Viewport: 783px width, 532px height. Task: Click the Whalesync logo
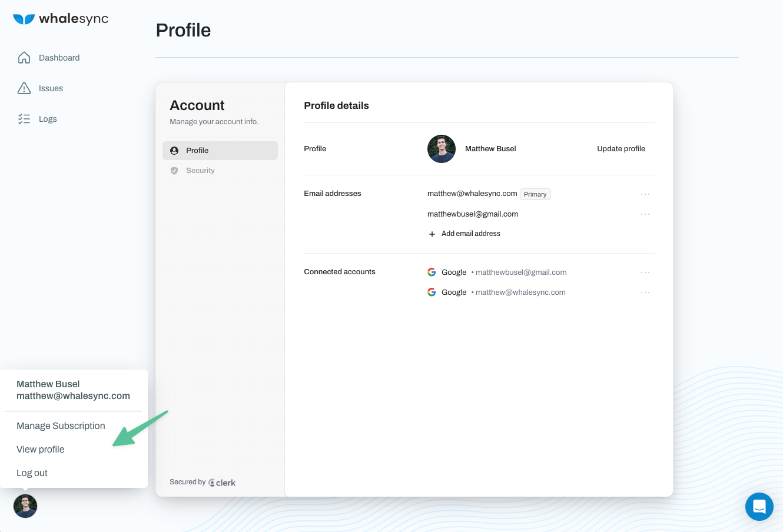click(x=61, y=19)
